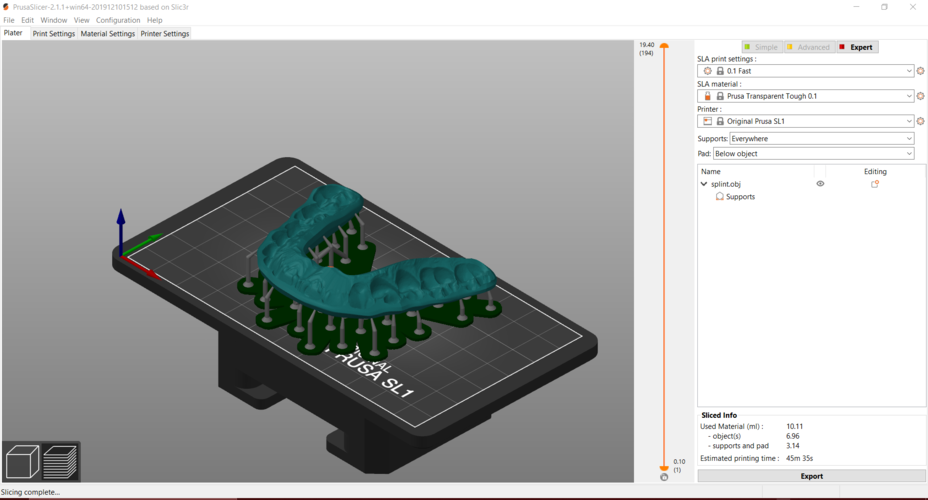Image resolution: width=928 pixels, height=500 pixels.
Task: Click upper orange layer slider handle
Action: pos(664,46)
